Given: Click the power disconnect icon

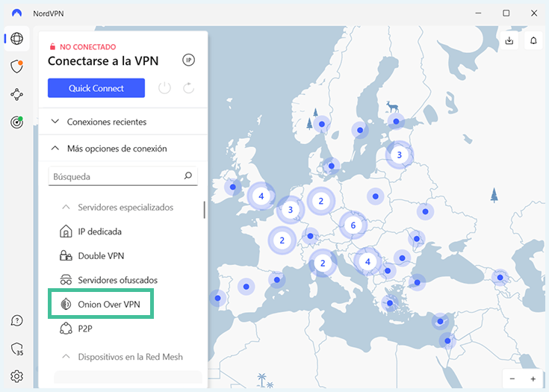Looking at the screenshot, I should pos(164,88).
